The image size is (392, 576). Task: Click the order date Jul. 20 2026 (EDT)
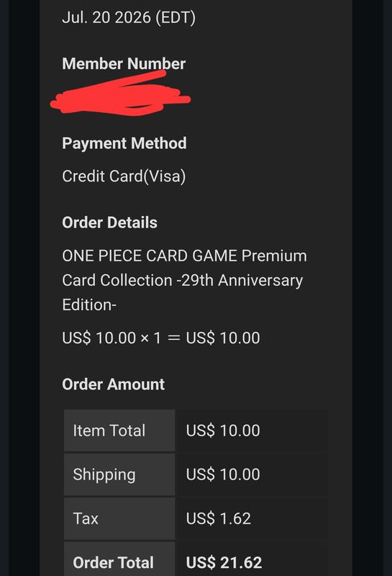(129, 17)
